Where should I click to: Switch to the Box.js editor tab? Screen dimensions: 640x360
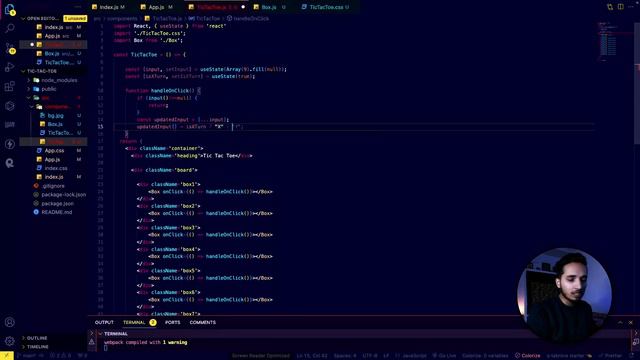click(269, 7)
